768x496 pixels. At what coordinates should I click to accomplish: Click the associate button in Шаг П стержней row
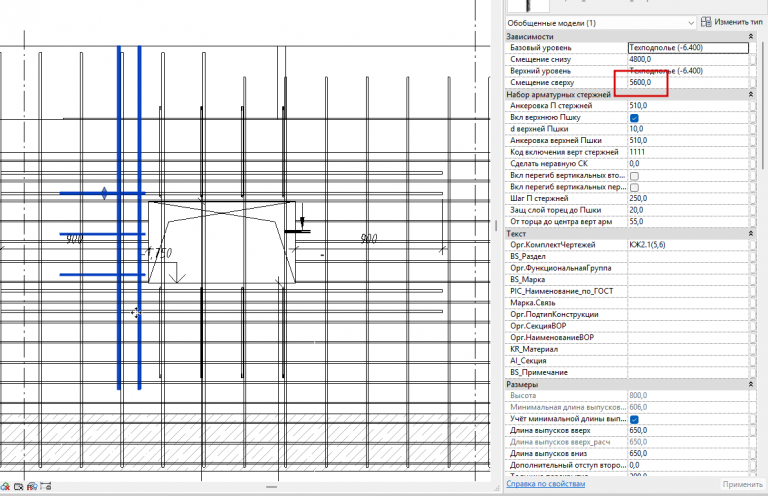(752, 198)
